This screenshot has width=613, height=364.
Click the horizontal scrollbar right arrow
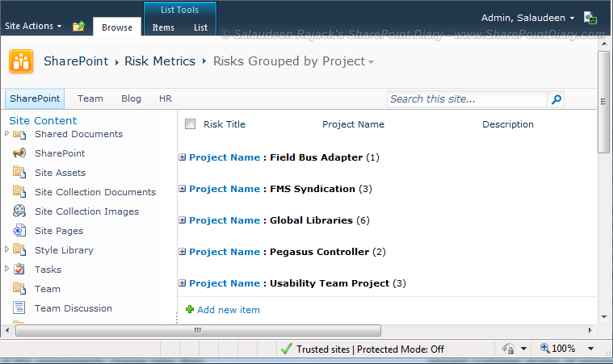[x=590, y=330]
